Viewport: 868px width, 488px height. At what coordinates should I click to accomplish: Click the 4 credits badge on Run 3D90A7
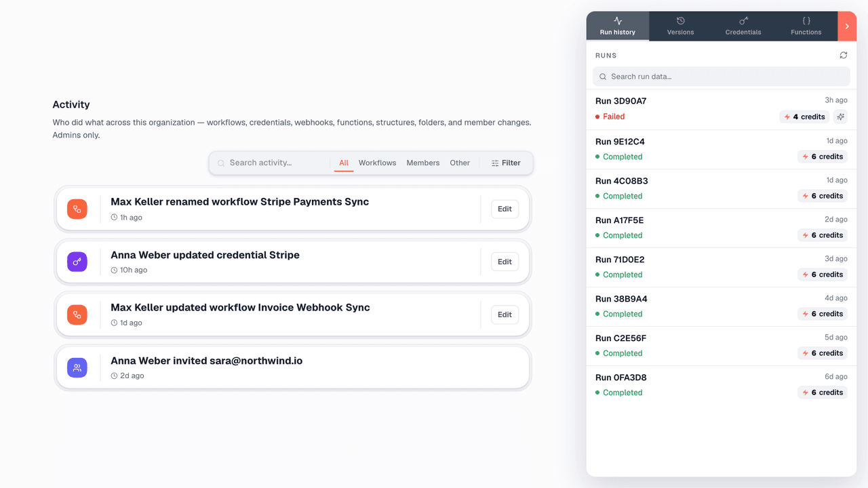point(804,117)
